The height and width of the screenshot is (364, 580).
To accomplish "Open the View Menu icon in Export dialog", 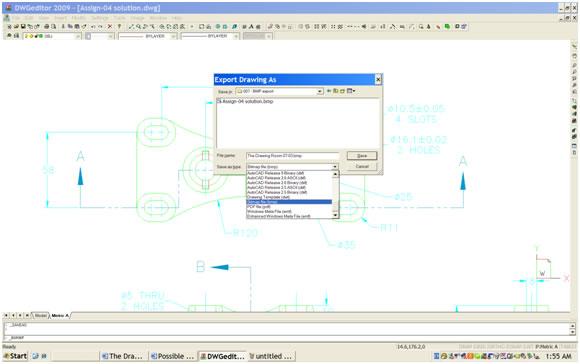I will pos(351,91).
